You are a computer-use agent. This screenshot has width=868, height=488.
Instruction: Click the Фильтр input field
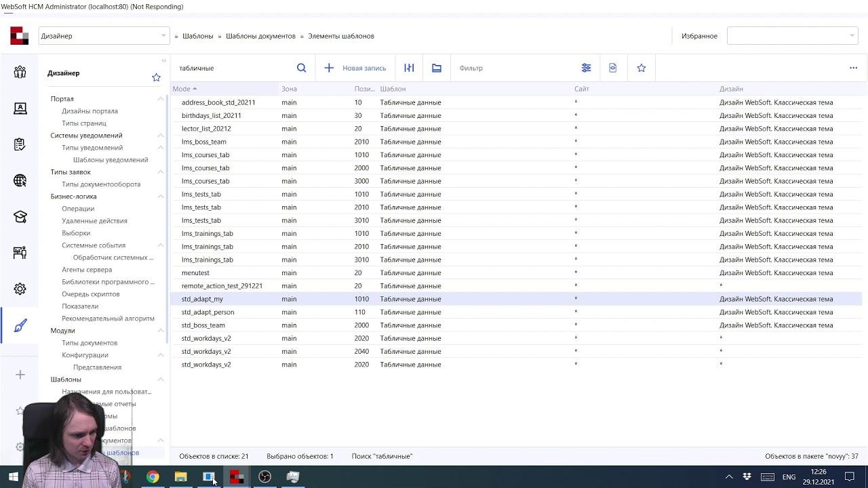coord(515,68)
